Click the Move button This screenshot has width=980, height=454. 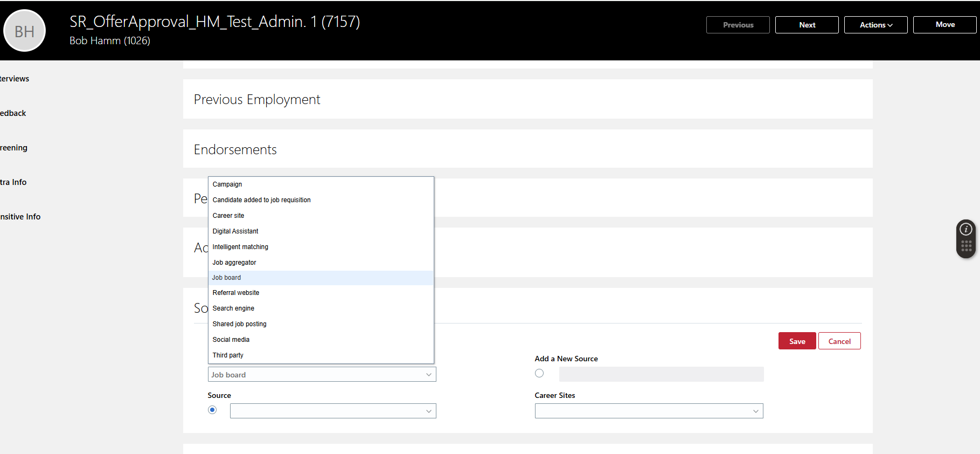944,25
